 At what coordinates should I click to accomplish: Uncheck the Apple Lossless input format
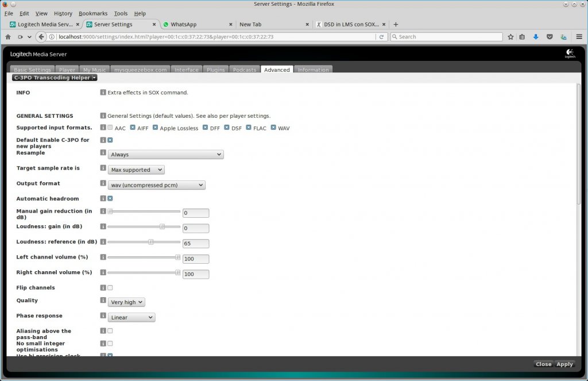pyautogui.click(x=155, y=128)
